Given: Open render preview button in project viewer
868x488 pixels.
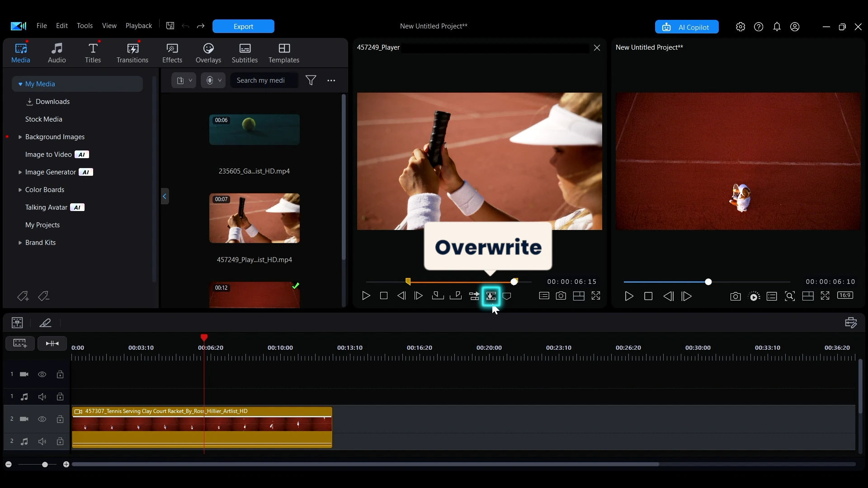Looking at the screenshot, I should tap(755, 296).
